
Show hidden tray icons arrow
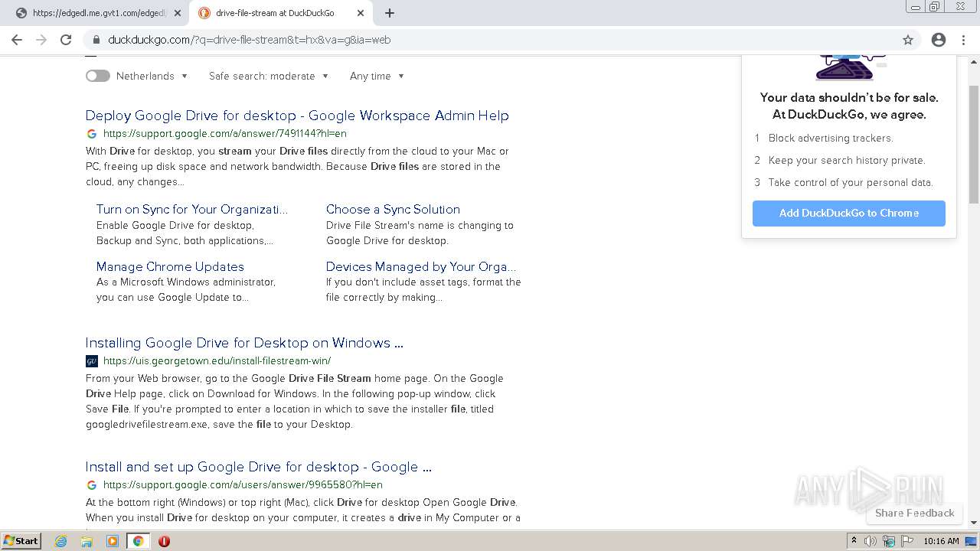pyautogui.click(x=854, y=541)
